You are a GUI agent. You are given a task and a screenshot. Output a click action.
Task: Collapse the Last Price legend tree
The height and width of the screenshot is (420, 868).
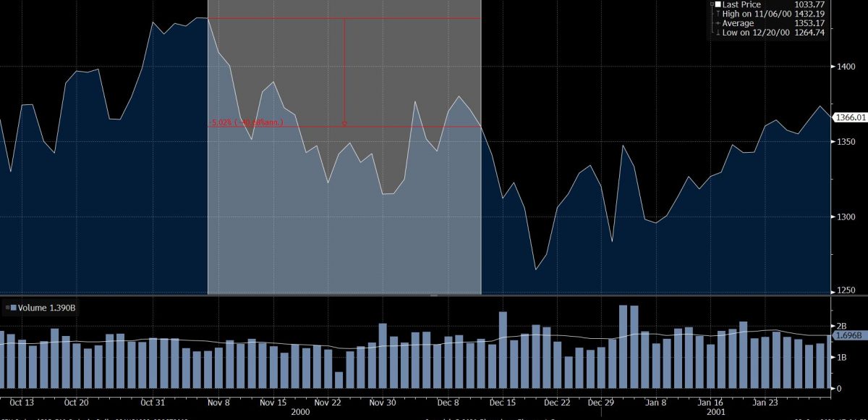click(x=713, y=4)
